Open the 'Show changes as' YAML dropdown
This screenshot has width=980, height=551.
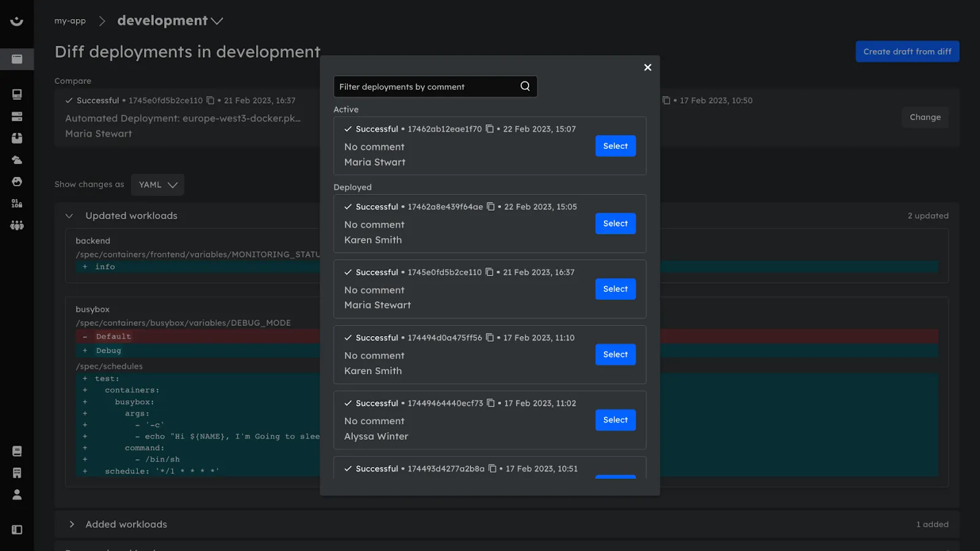[x=157, y=184]
